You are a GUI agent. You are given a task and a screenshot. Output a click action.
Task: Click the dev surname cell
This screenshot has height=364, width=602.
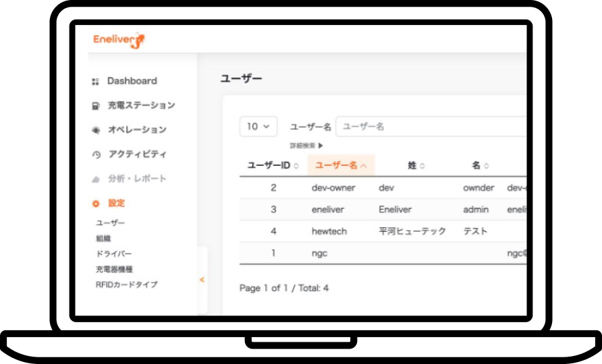(x=386, y=188)
